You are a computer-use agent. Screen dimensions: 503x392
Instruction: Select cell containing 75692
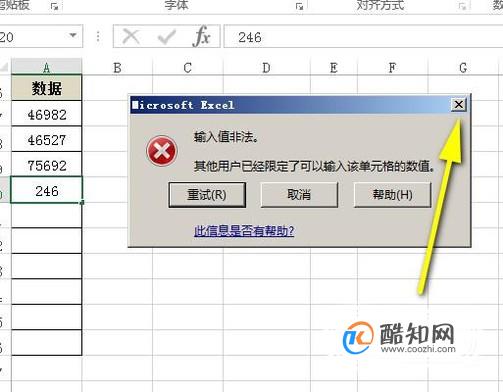(x=47, y=165)
